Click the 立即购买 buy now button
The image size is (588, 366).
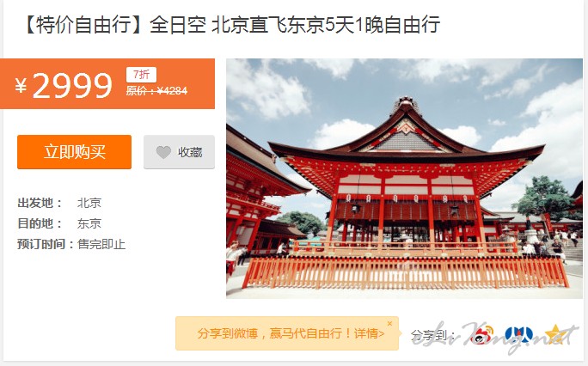point(74,152)
